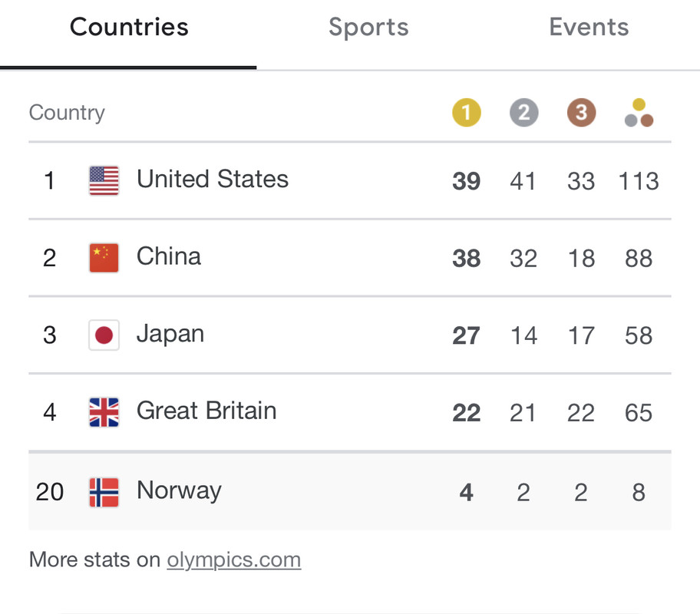Open the United States row
The image size is (700, 614).
[350, 181]
